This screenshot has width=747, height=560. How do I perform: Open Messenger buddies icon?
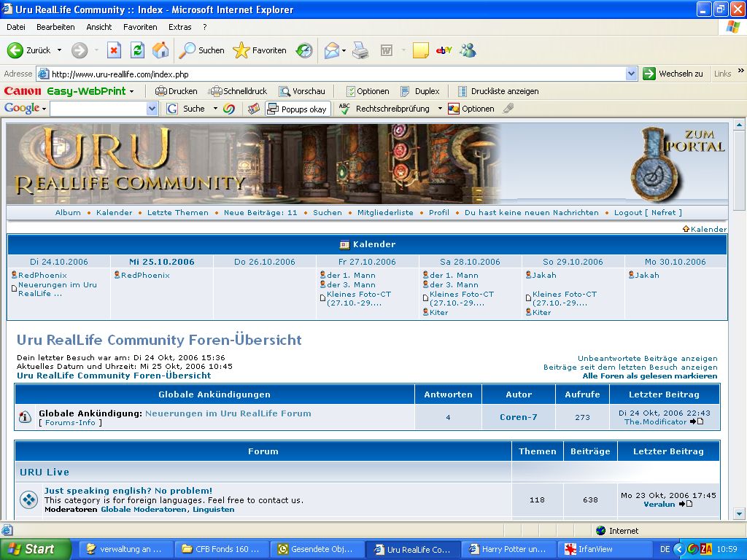[468, 50]
